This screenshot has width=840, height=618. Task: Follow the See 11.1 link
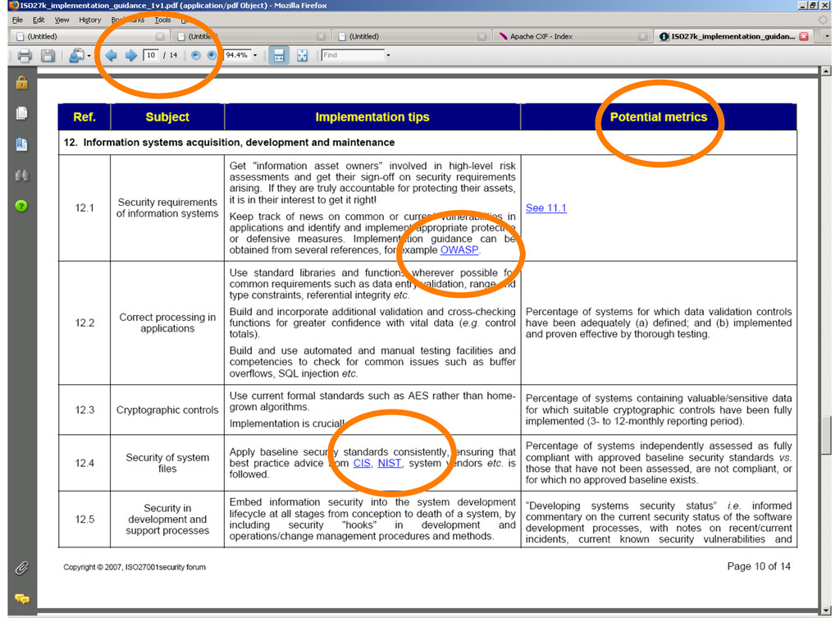tap(546, 208)
